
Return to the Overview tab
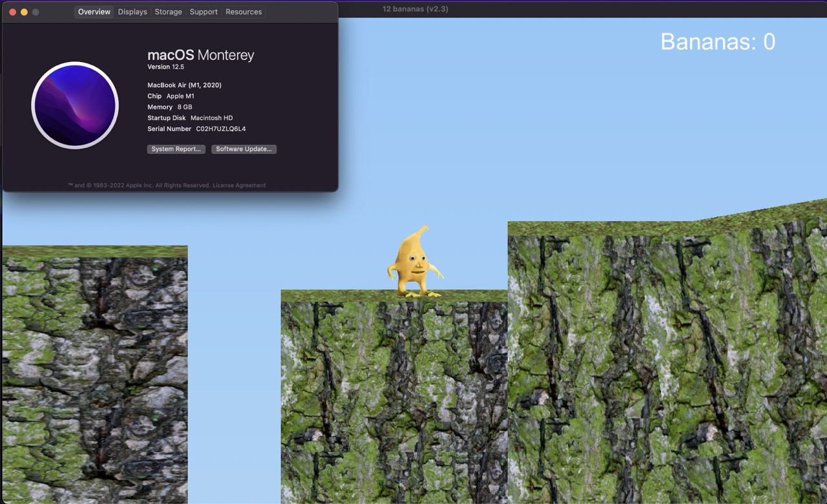tap(94, 12)
